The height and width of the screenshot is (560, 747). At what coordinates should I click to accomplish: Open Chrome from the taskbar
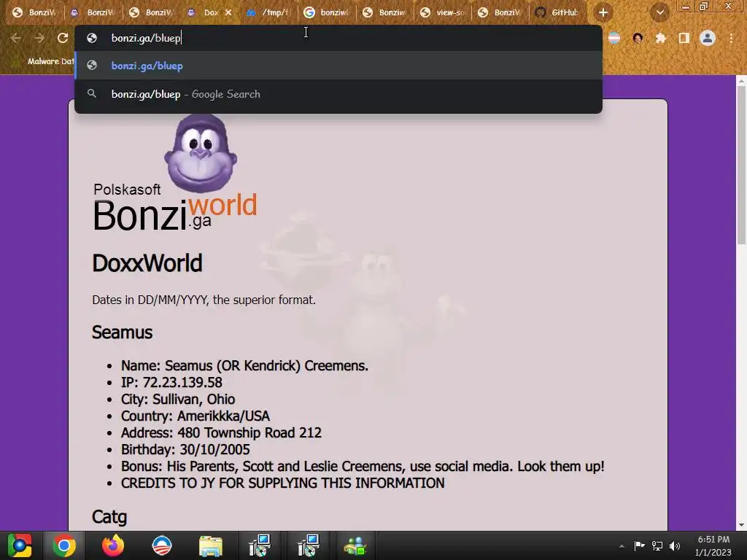click(x=64, y=545)
